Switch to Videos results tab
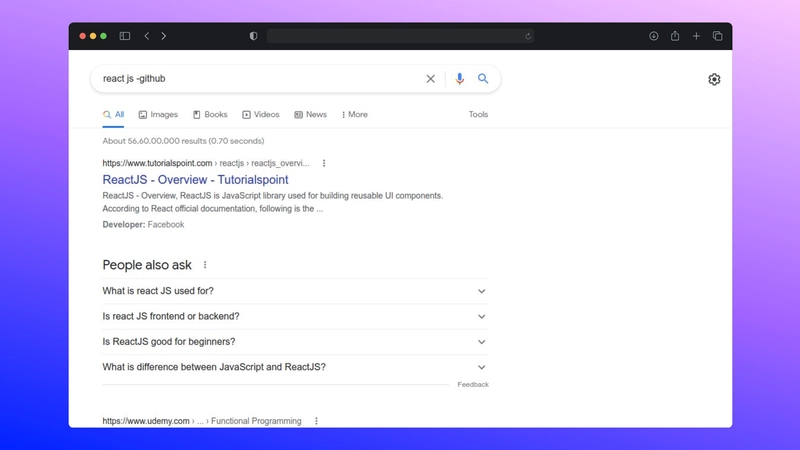The width and height of the screenshot is (800, 450). click(261, 115)
